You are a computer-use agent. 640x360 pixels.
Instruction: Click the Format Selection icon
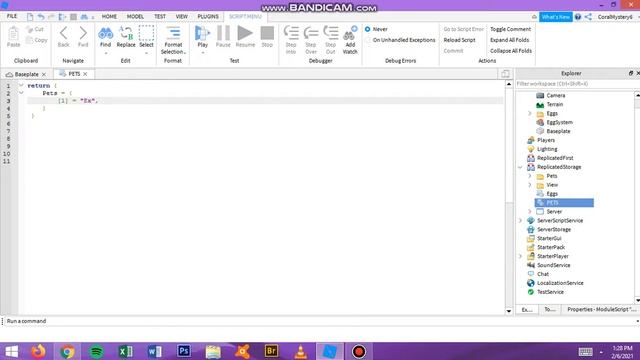(x=173, y=33)
